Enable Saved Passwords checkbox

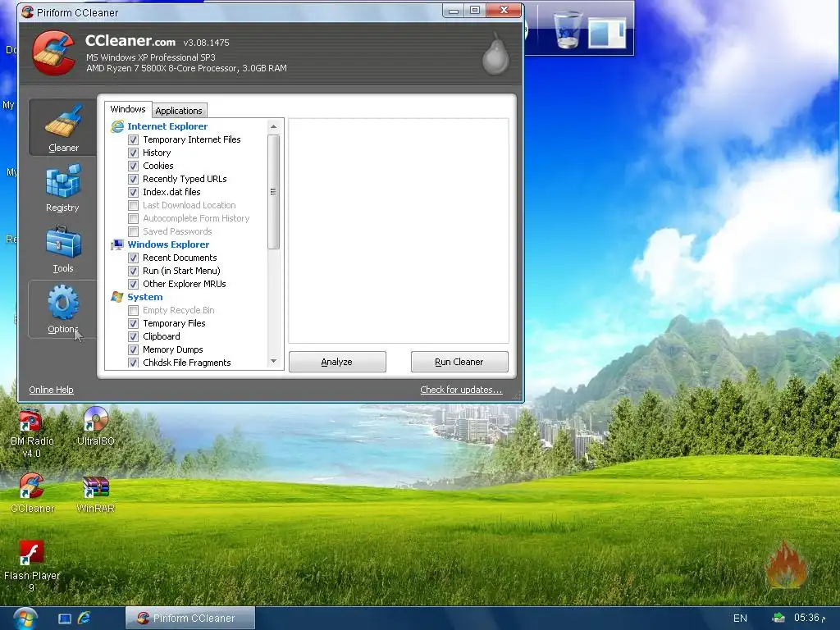[134, 232]
